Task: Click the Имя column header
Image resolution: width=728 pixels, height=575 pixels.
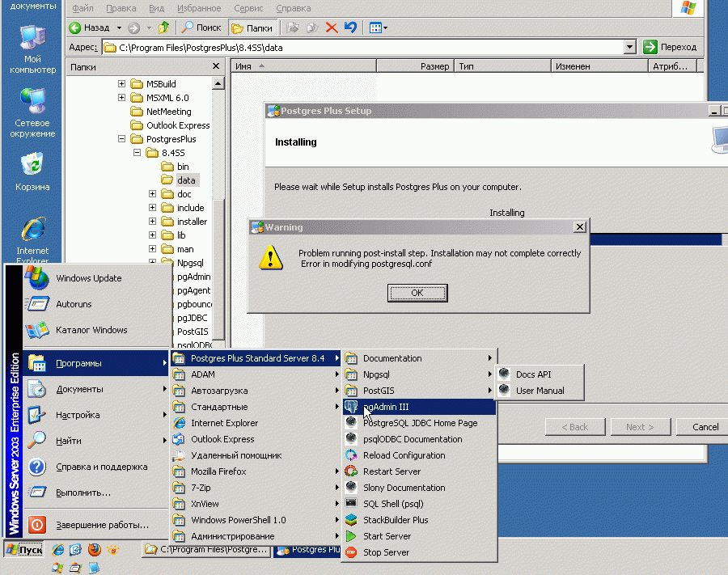Action: coord(303,66)
